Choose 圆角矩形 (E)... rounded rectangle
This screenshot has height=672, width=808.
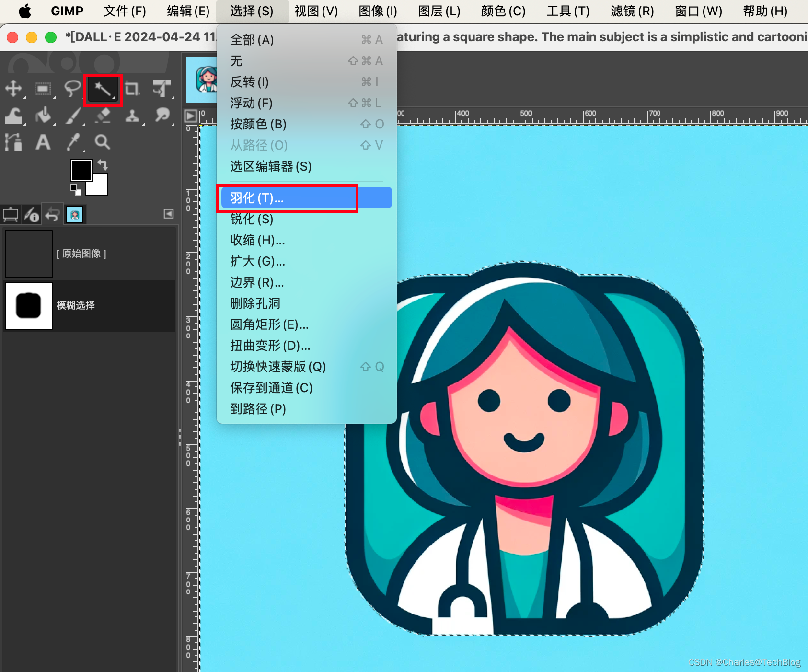pos(306,324)
